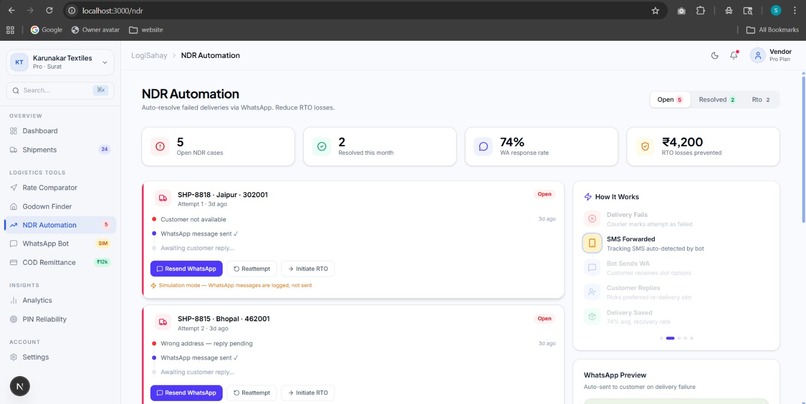Screen dimensions: 806x404
Task: Click the Dashboard grid icon
Action: 13,131
